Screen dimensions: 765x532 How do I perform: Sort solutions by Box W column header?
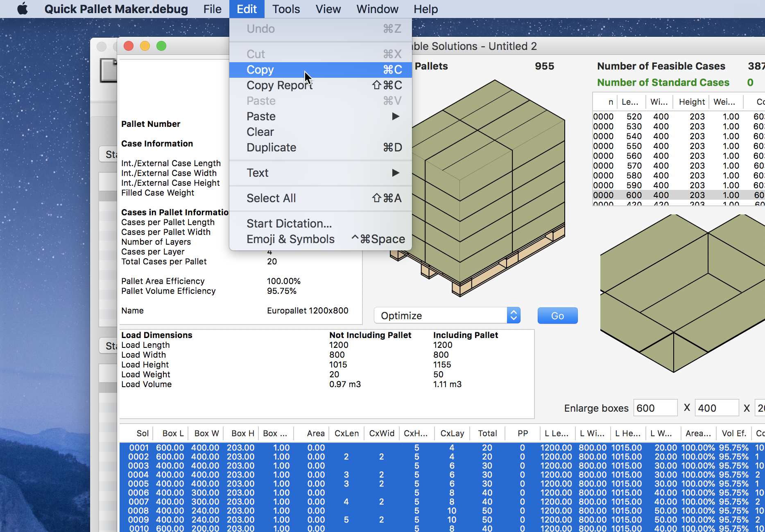click(206, 433)
